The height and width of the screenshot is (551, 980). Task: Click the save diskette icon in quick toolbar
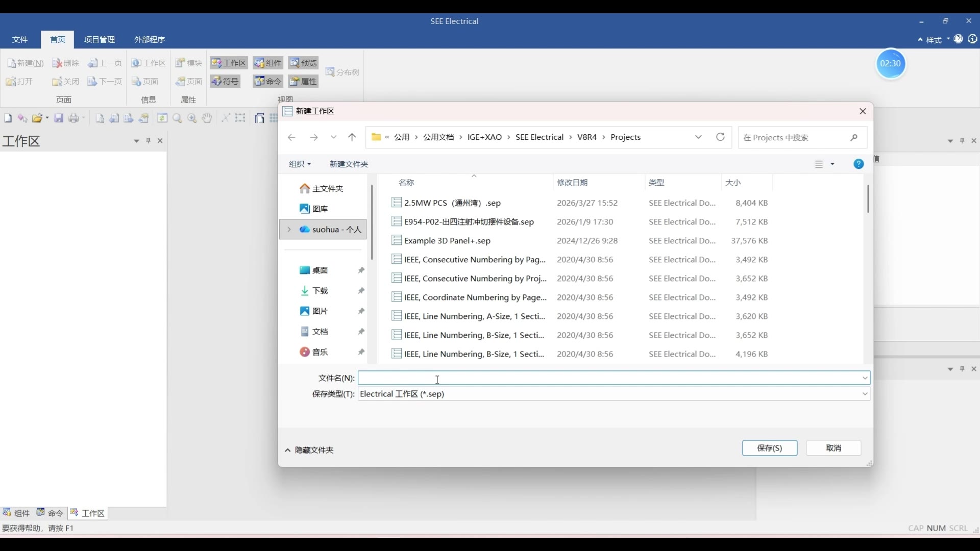59,118
